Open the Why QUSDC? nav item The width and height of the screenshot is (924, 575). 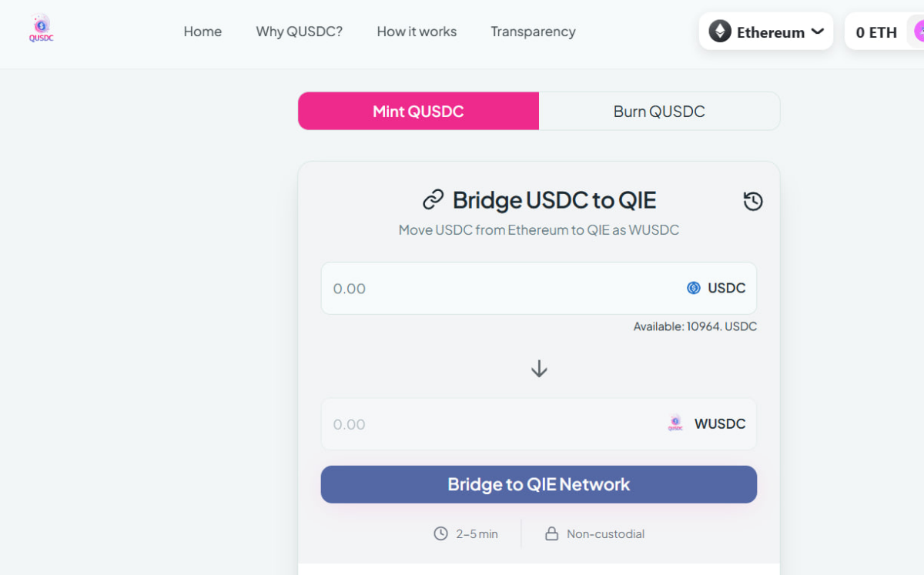point(299,32)
